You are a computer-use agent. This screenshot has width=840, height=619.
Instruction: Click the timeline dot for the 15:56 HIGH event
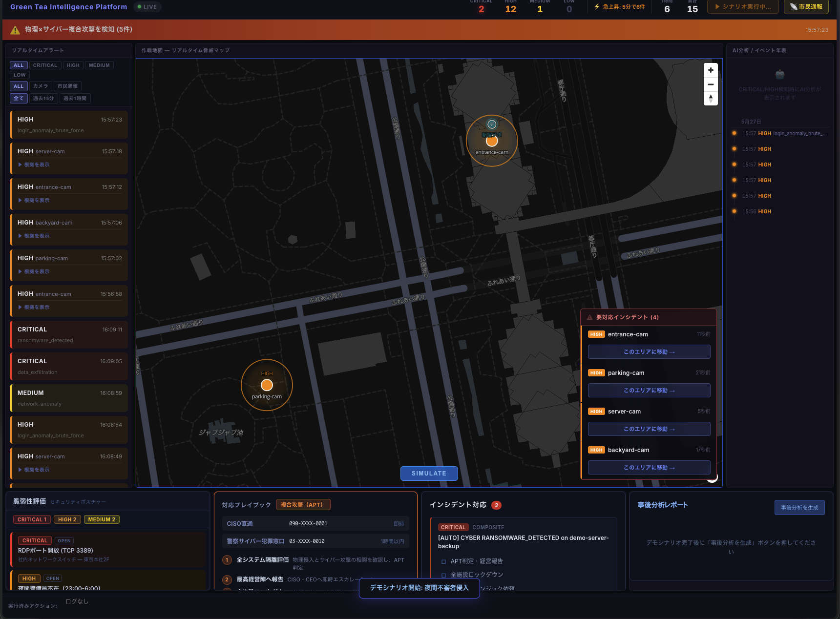coord(734,211)
